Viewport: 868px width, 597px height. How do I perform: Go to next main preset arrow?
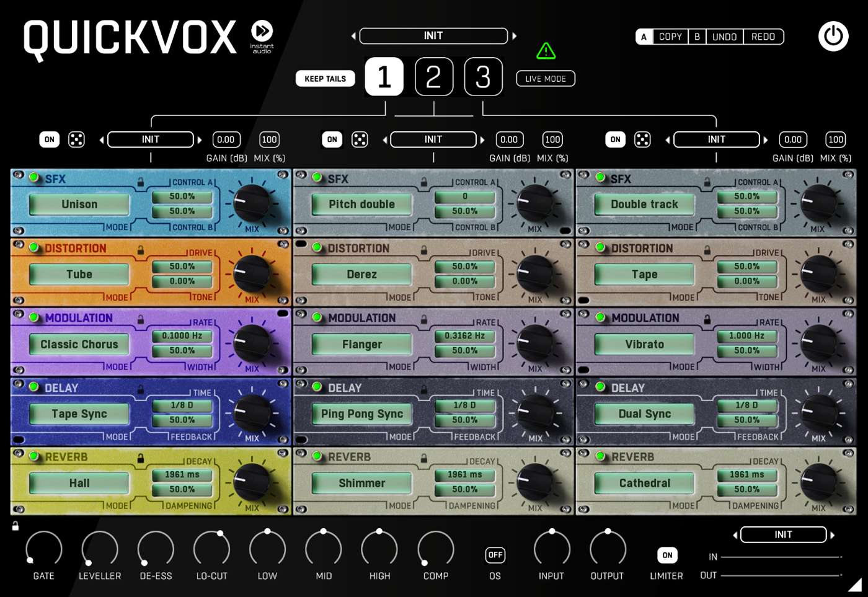[515, 37]
